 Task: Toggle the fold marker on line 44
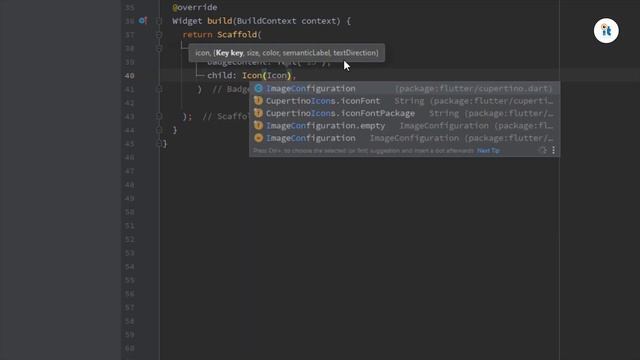click(x=159, y=130)
